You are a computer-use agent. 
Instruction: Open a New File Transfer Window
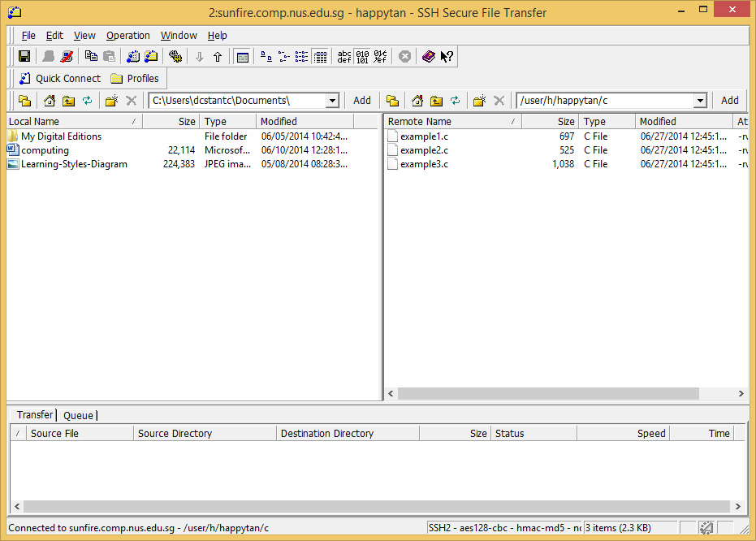coord(151,56)
